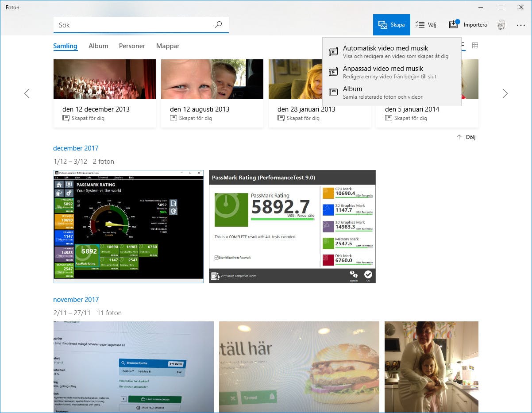The image size is (532, 413).
Task: Open the user profile avatar
Action: [x=501, y=25]
